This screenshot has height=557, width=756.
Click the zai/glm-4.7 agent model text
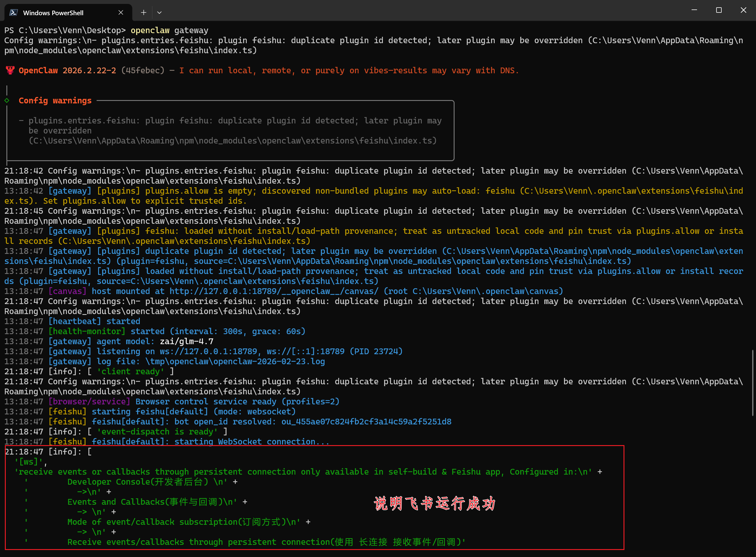[186, 341]
